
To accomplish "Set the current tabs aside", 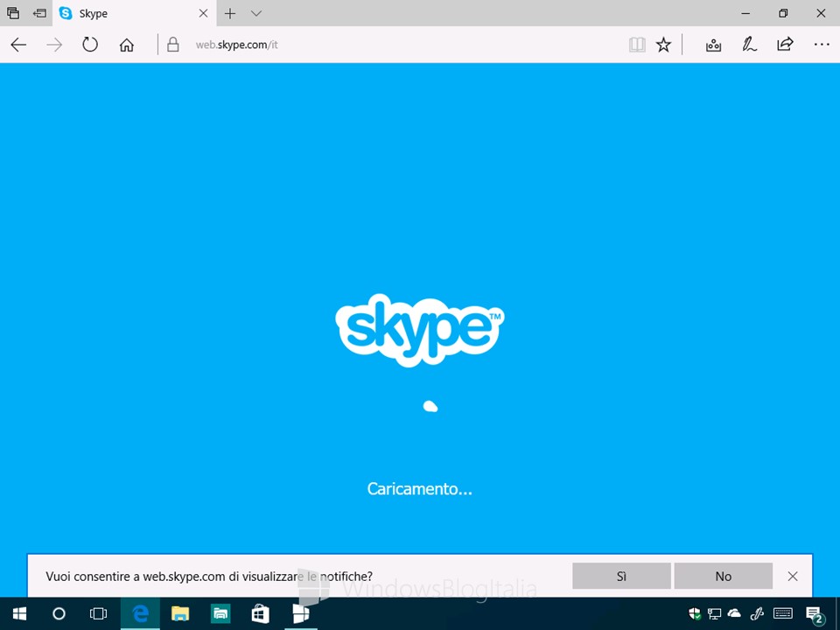I will click(39, 13).
